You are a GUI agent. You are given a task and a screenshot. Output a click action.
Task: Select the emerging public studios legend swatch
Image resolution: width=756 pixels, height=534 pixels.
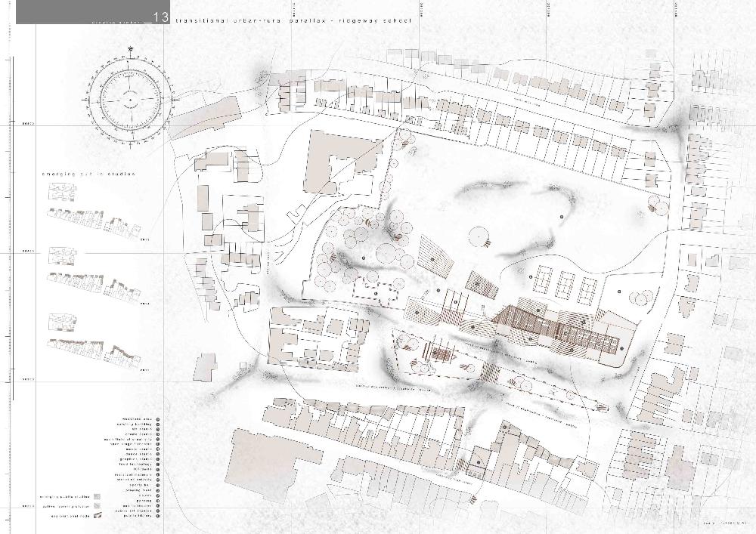[97, 496]
